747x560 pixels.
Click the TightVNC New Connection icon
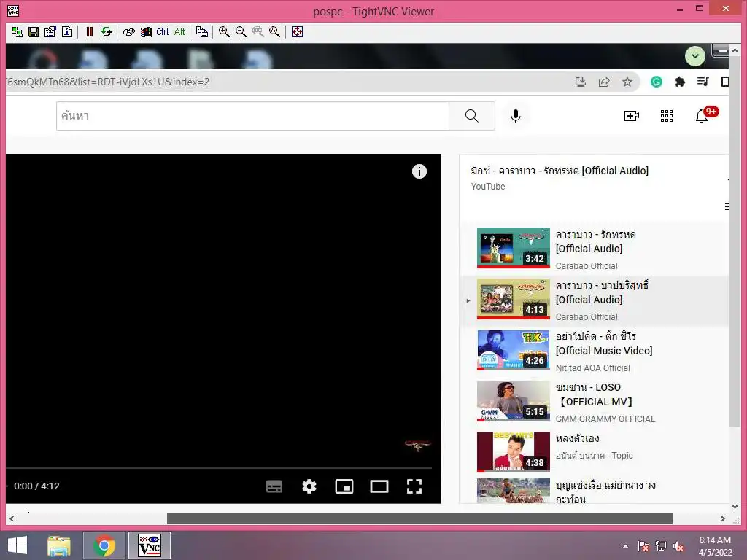pos(17,32)
